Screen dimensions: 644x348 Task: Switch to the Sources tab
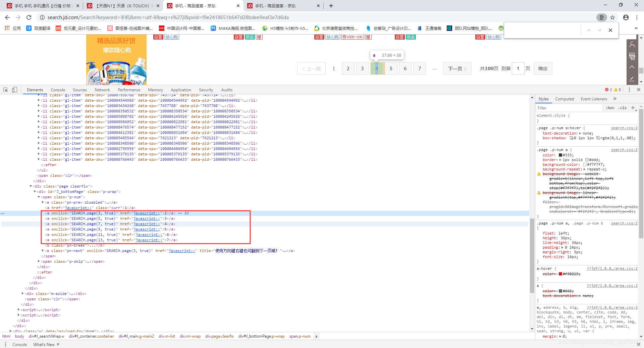pyautogui.click(x=80, y=90)
